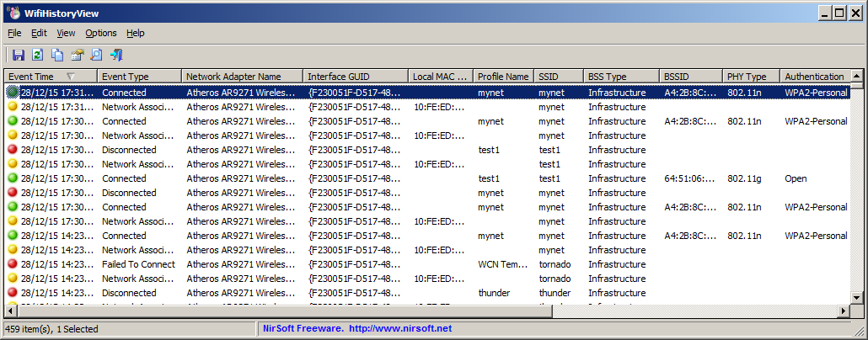Open the Help menu
This screenshot has height=340, width=868.
coord(135,33)
